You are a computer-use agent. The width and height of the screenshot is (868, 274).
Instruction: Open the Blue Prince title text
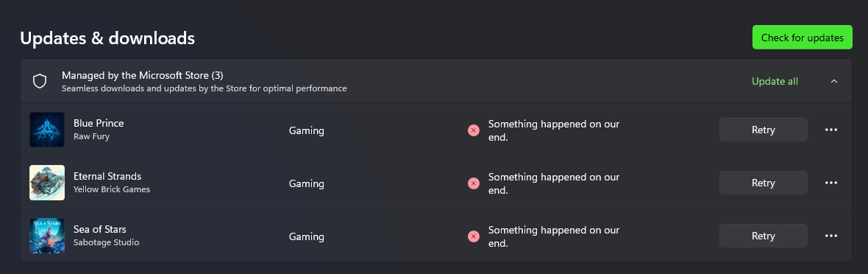pos(99,123)
